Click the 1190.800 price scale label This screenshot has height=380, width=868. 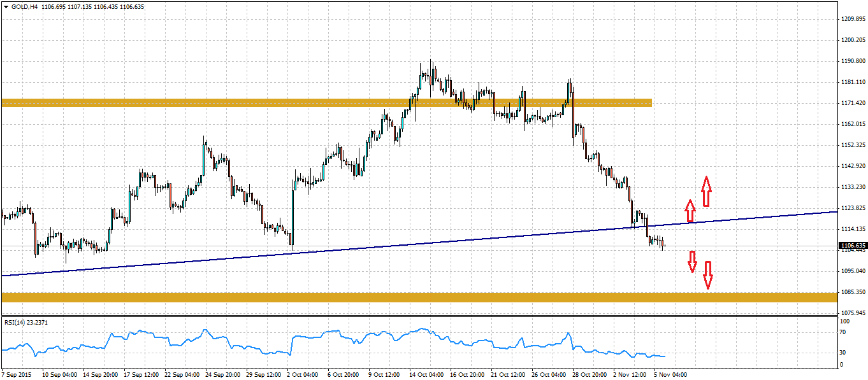853,61
